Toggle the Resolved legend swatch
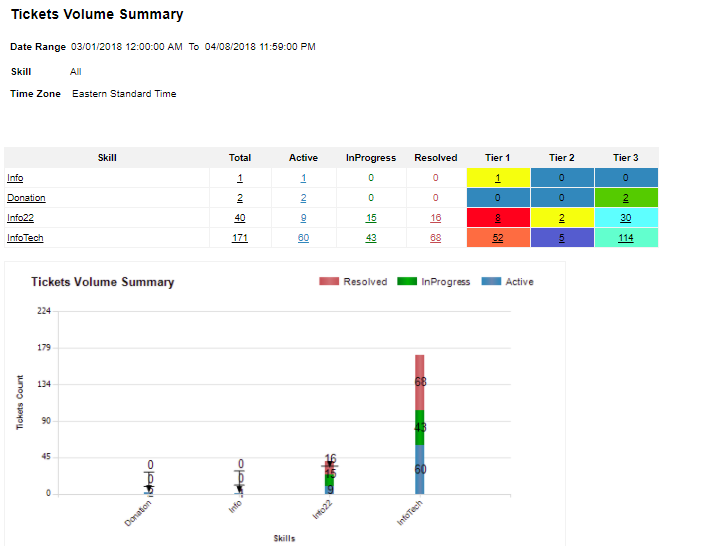This screenshot has height=546, width=724. pos(329,282)
